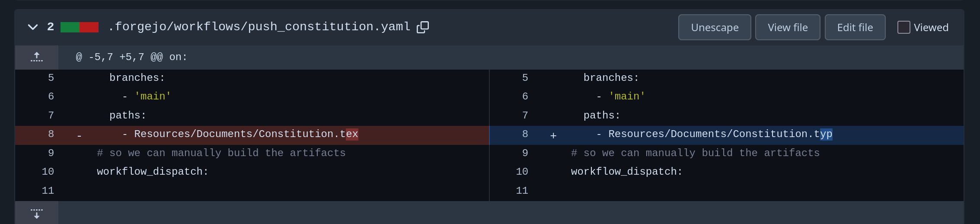Image resolution: width=980 pixels, height=224 pixels.
Task: Click the Unescape button
Action: pos(714,27)
